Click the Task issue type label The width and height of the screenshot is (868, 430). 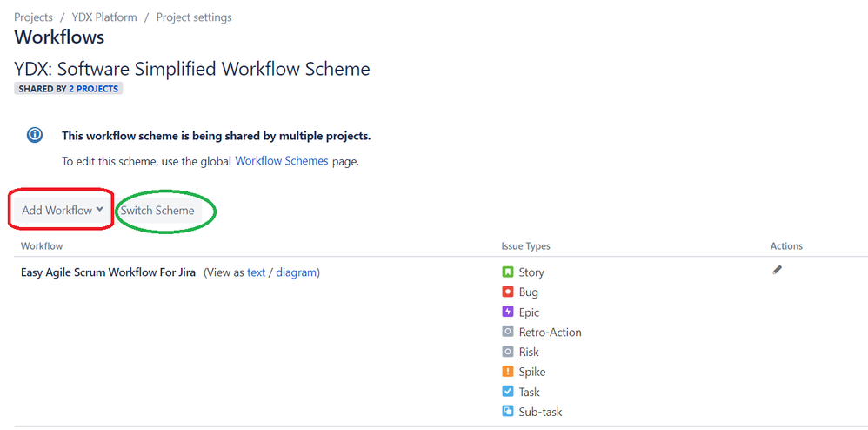[529, 391]
